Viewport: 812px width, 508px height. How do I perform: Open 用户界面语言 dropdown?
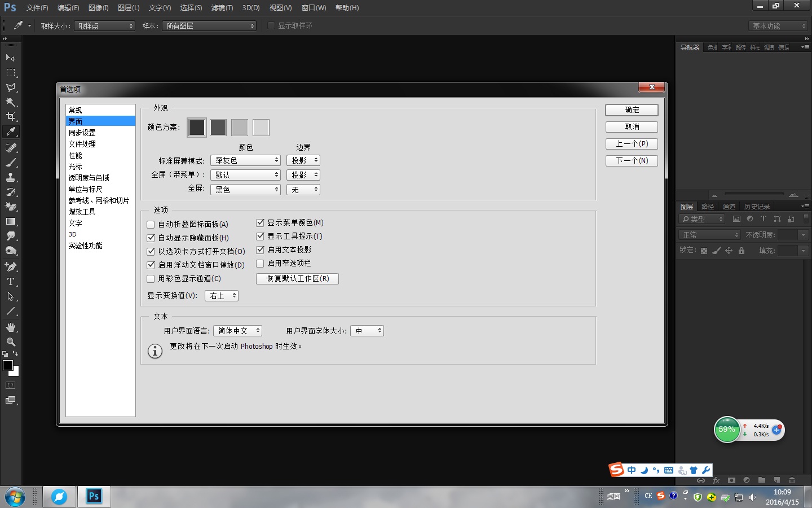pos(237,331)
